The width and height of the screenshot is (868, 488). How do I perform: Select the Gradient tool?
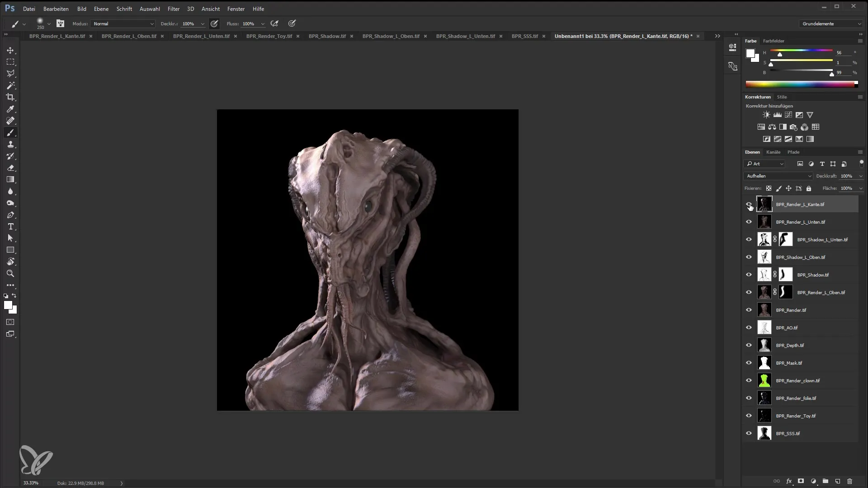[x=11, y=179]
